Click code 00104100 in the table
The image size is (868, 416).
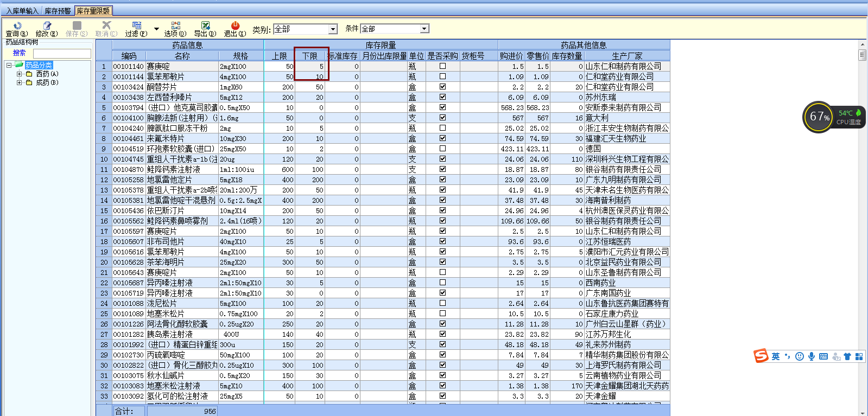coord(129,118)
